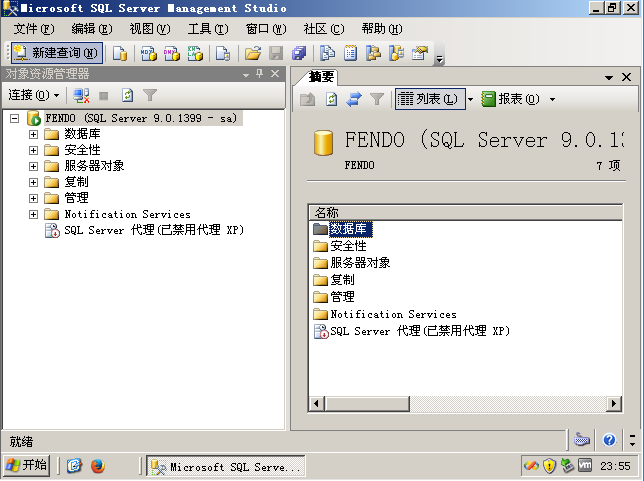
Task: Close the 摘要 document pane
Action: click(x=626, y=77)
